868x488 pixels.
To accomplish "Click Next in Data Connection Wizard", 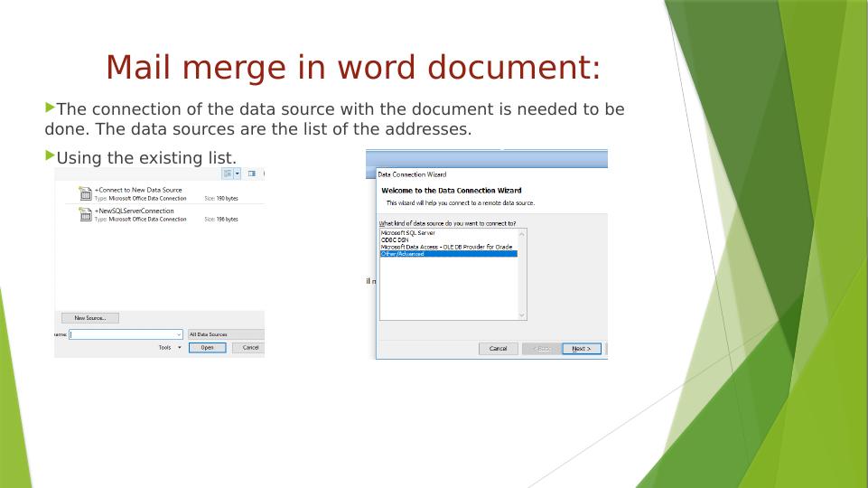I will click(x=581, y=349).
